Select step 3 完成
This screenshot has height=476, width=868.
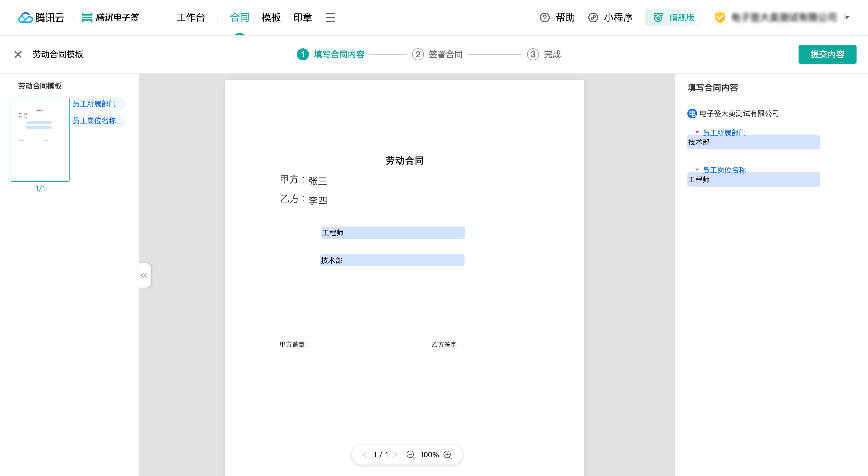(543, 54)
